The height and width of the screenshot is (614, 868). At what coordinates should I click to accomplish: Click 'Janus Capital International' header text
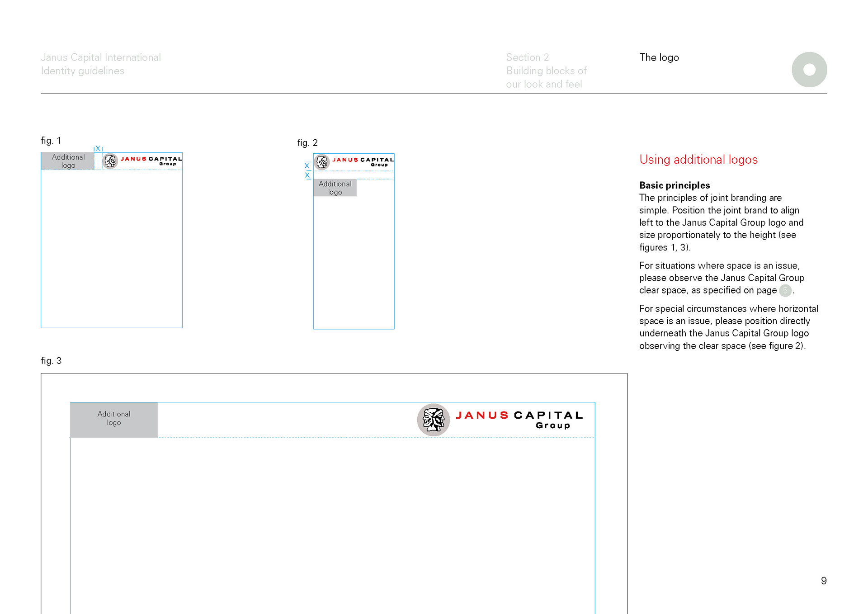click(101, 57)
